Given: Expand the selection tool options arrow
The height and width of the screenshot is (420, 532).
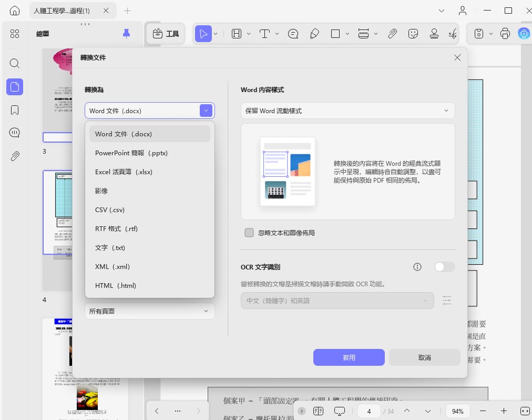Looking at the screenshot, I should (x=216, y=34).
